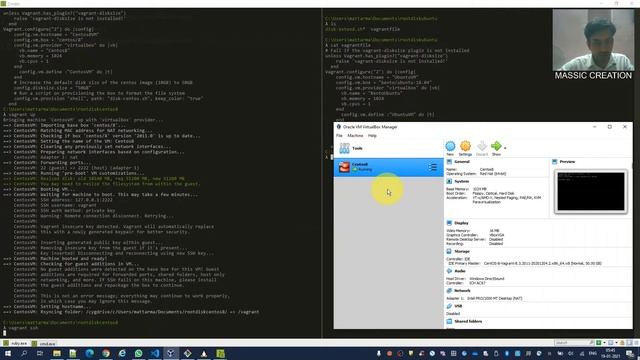Expand the Show button dropdown arrow
This screenshot has width=640, height=360.
click(x=505, y=148)
